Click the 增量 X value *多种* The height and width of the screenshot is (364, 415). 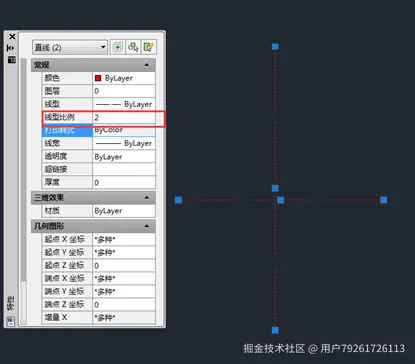click(124, 317)
